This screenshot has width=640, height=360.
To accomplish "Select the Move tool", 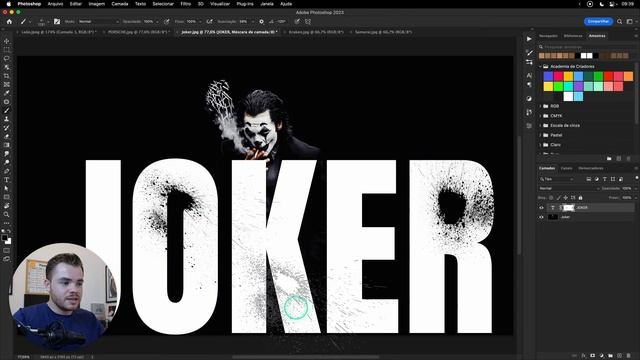I will 7,41.
